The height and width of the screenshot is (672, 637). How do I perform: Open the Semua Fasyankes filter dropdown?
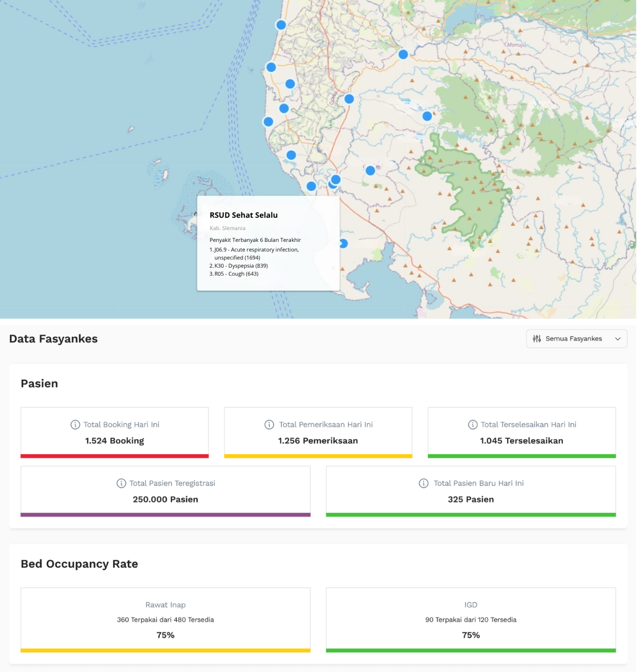tap(576, 339)
